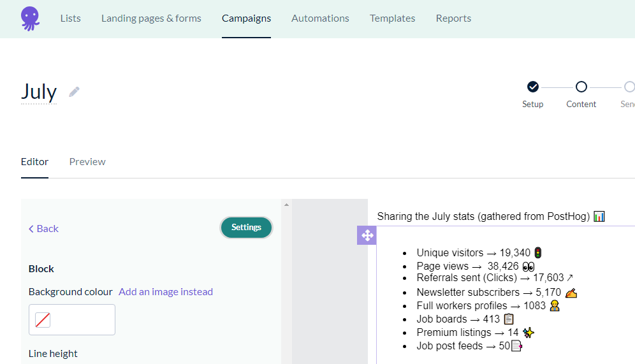Click the scroll-up arrow of the settings panel
This screenshot has height=364, width=635.
[286, 205]
